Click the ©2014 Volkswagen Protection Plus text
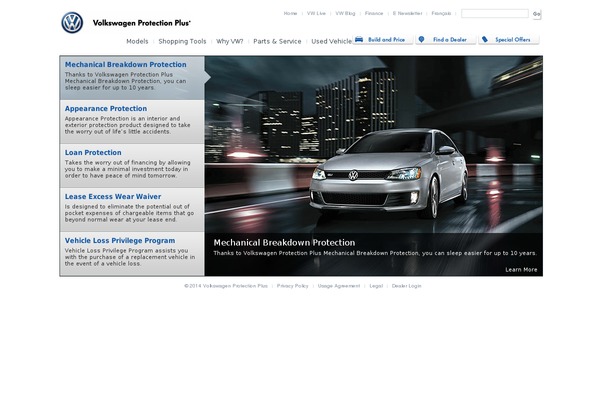Screen dimensions: 600x400 [x=226, y=286]
